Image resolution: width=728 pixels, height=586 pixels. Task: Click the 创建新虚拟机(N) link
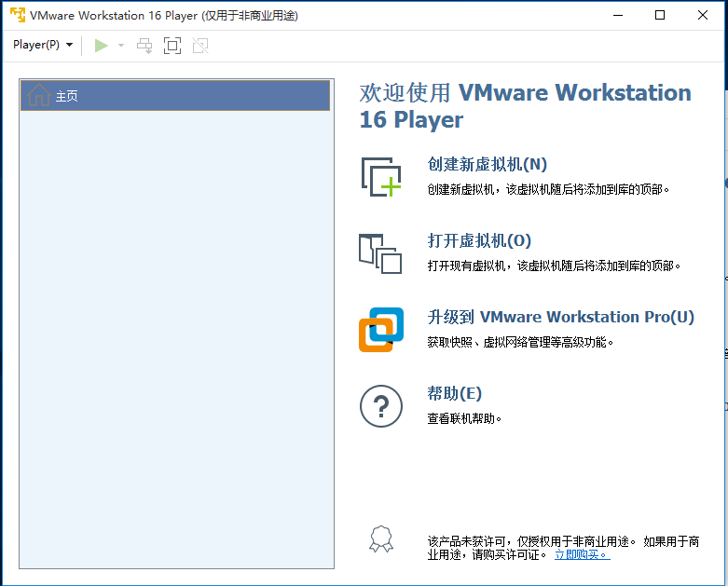pyautogui.click(x=487, y=164)
